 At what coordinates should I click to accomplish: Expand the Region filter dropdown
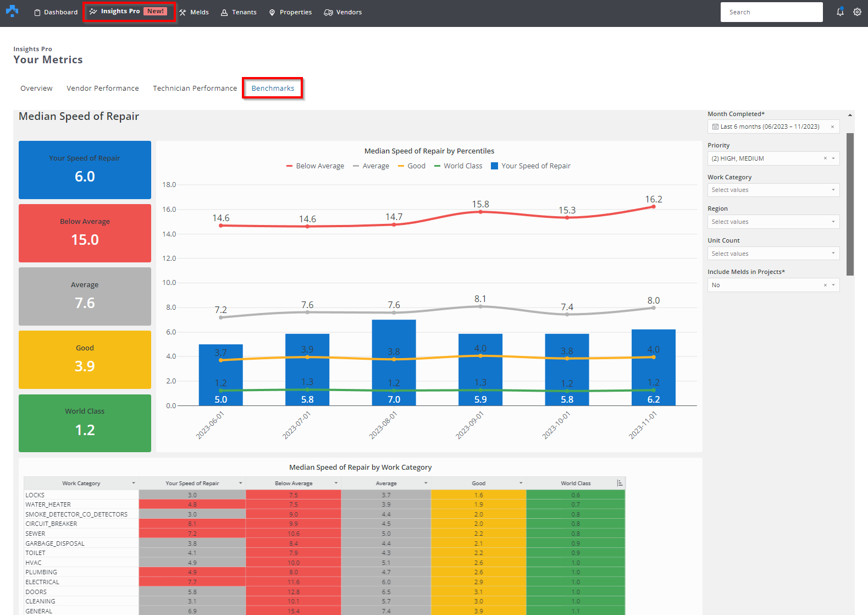pyautogui.click(x=833, y=222)
